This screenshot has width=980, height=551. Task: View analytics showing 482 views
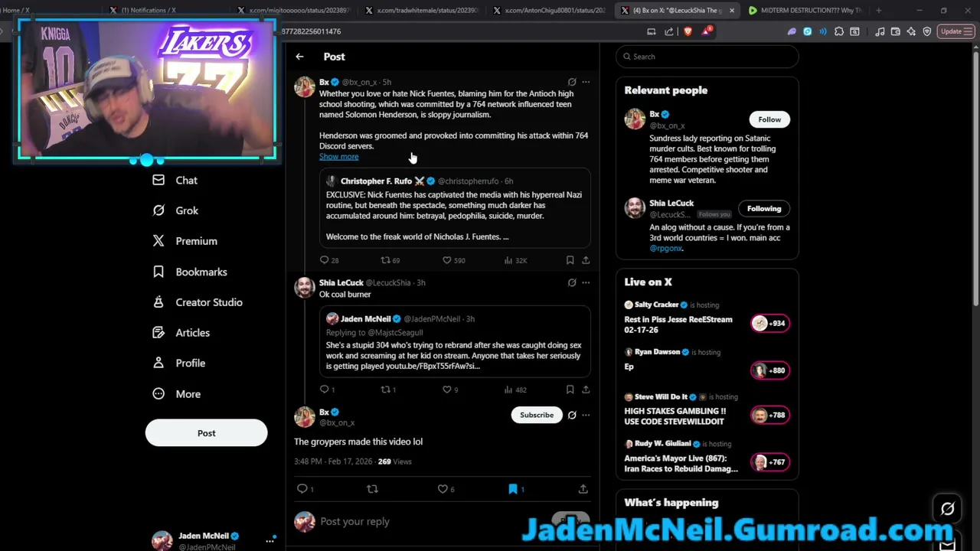[508, 390]
